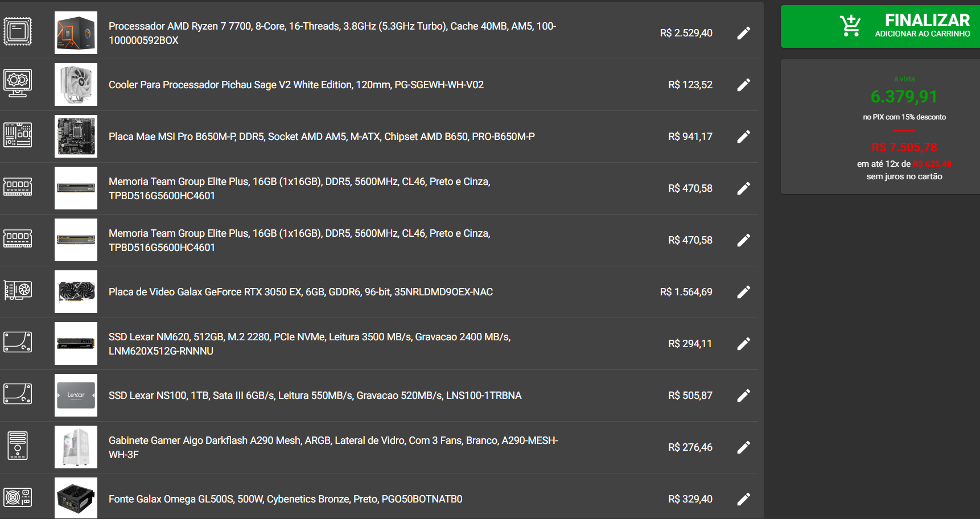Click the PC case category icon
The width and height of the screenshot is (980, 519).
(x=18, y=446)
